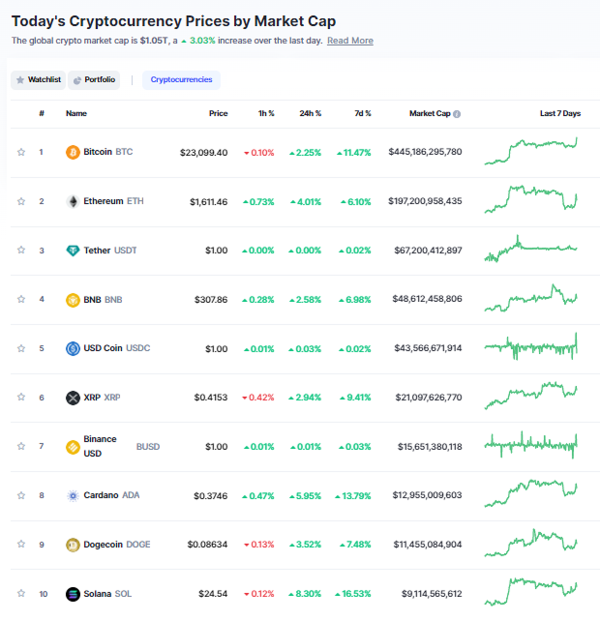Click Ethereum price $1,611.46
Image resolution: width=600 pixels, height=621 pixels.
click(x=209, y=202)
